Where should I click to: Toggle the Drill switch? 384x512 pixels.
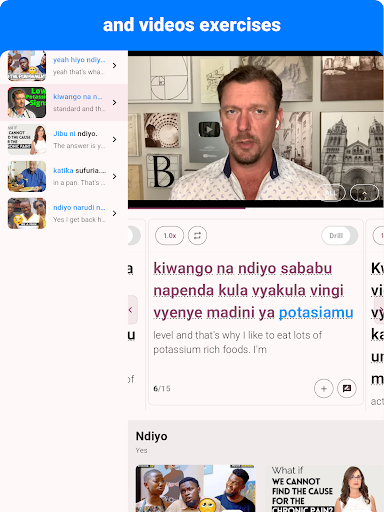point(340,236)
